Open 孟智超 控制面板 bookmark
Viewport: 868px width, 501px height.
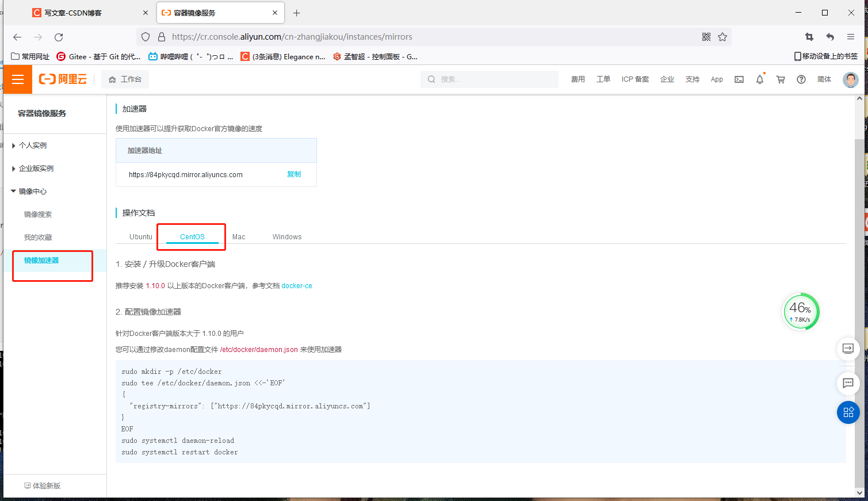pos(375,56)
